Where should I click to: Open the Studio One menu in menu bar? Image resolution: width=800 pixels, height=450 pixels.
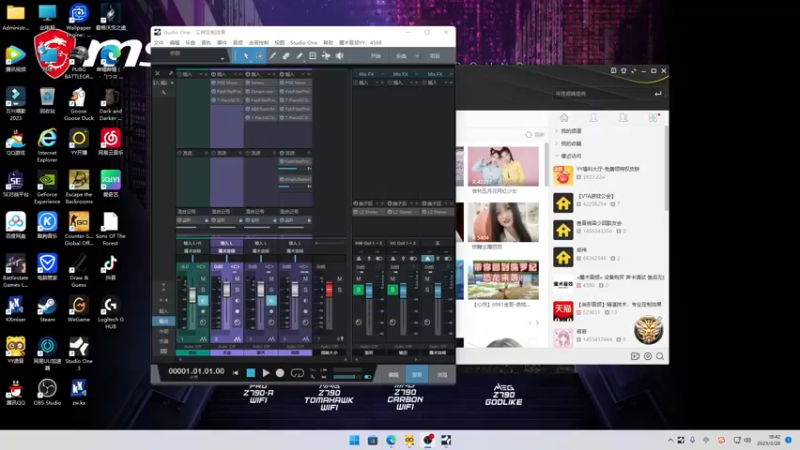(x=304, y=43)
